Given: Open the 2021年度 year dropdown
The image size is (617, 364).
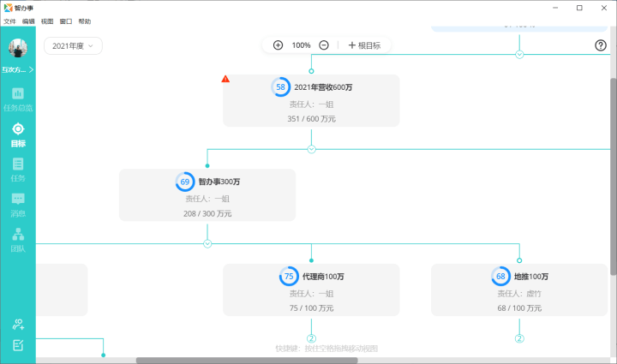Looking at the screenshot, I should point(73,46).
